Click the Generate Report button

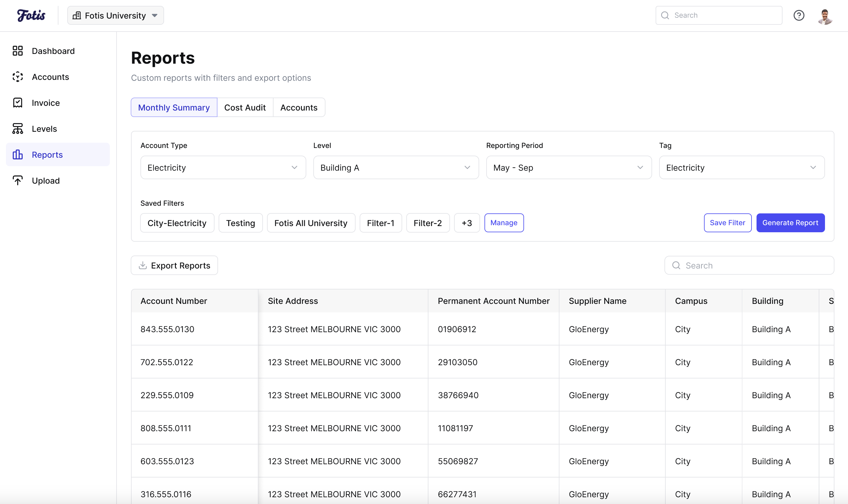click(x=790, y=223)
